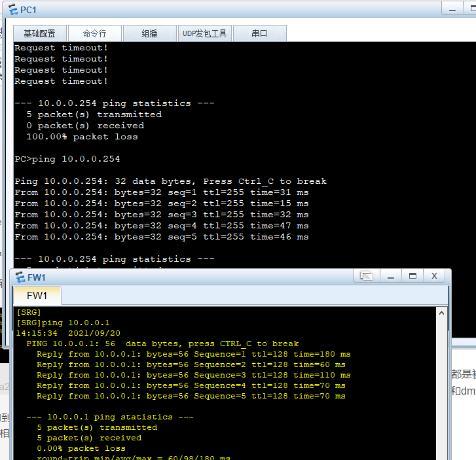Click the PC1 window title text

click(28, 10)
